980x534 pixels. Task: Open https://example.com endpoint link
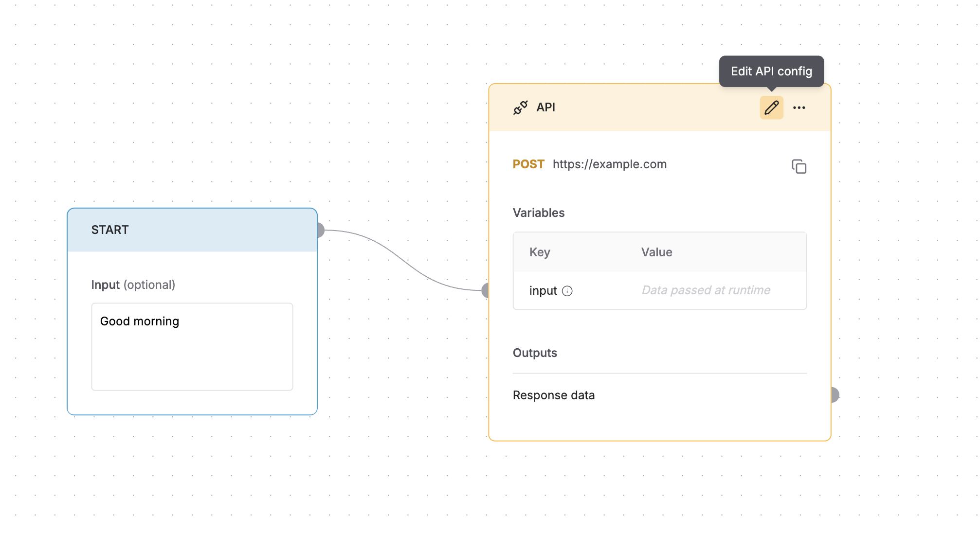610,164
